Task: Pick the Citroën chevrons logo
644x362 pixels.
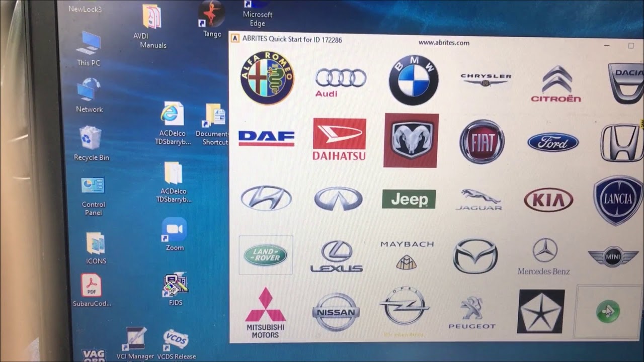Action: coord(556,84)
